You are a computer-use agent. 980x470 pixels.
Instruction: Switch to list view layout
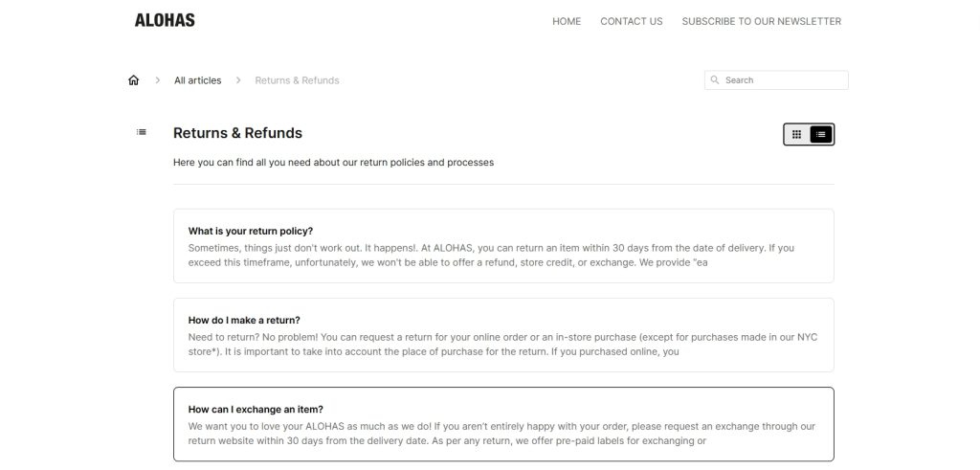coord(821,134)
